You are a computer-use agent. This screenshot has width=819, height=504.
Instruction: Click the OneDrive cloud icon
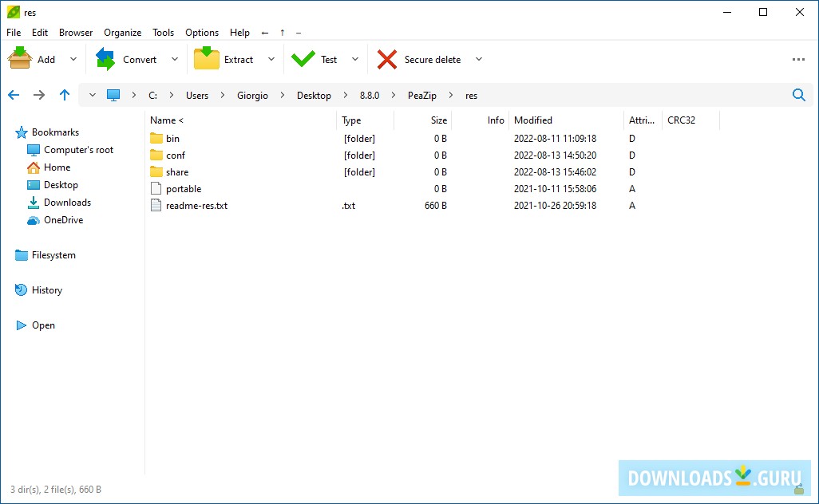(x=34, y=220)
